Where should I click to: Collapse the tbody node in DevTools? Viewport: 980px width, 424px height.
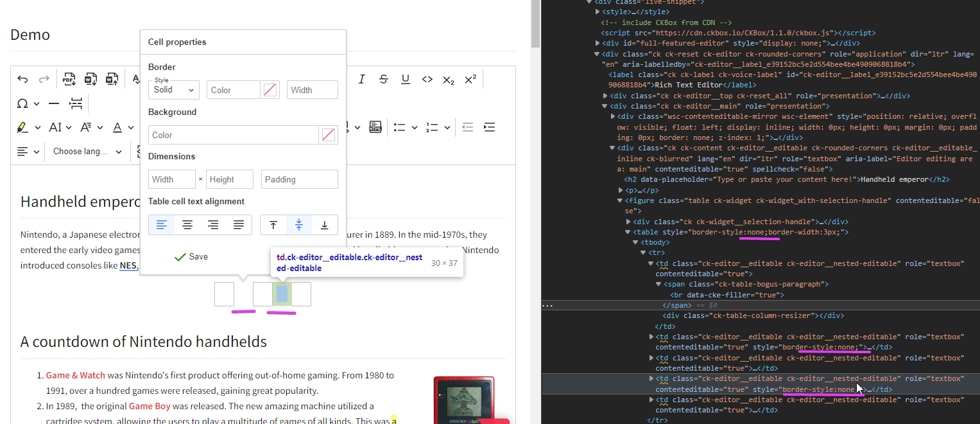point(637,243)
